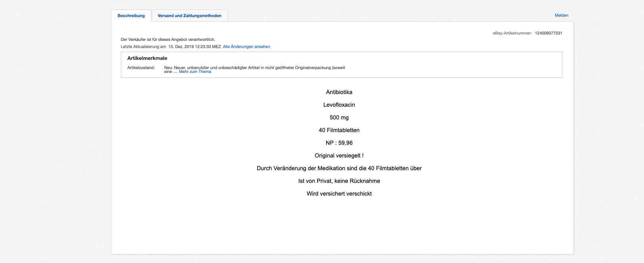This screenshot has height=263, width=644.
Task: Click the 40 Filmtabletten line
Action: 339,130
